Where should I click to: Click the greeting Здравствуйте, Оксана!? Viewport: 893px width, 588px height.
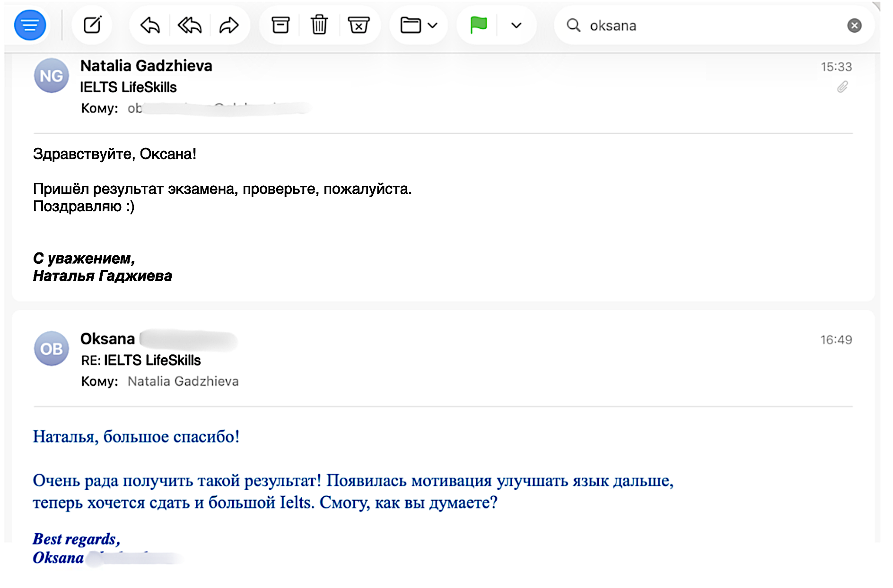click(114, 154)
